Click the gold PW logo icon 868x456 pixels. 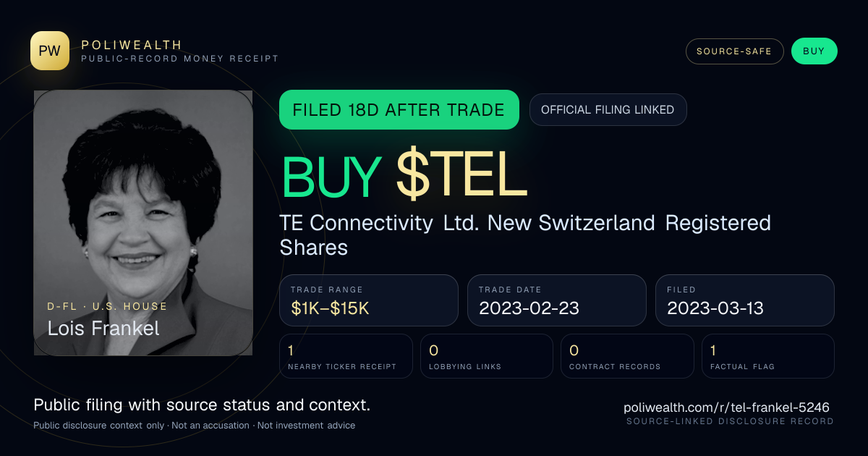pyautogui.click(x=50, y=51)
